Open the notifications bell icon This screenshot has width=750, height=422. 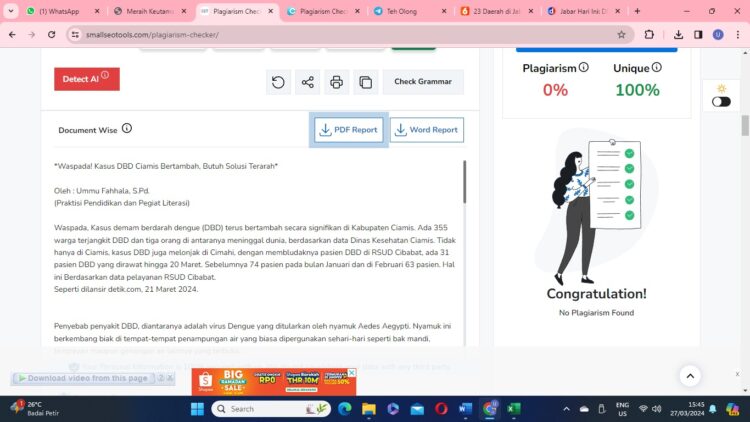click(x=713, y=409)
